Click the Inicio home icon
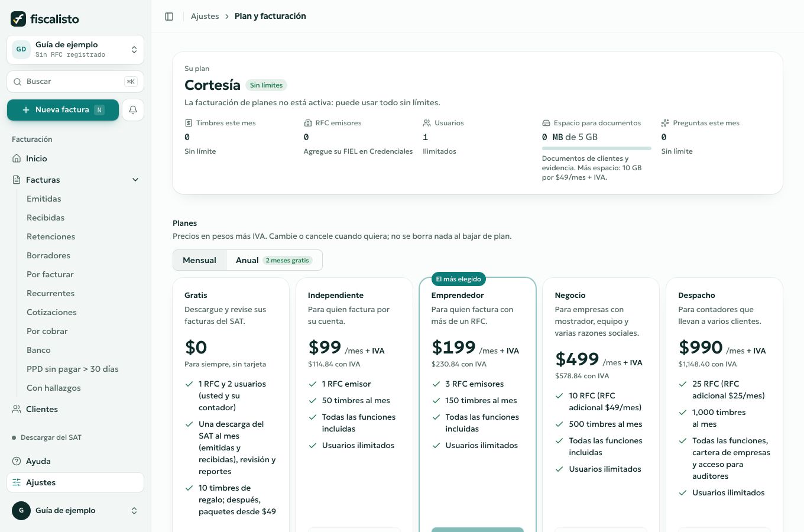This screenshot has height=532, width=804. pos(17,158)
